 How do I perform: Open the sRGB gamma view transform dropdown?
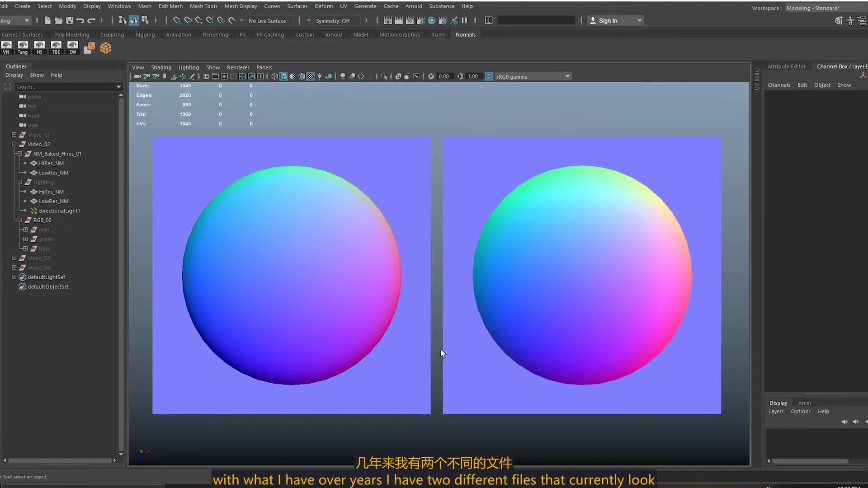567,76
